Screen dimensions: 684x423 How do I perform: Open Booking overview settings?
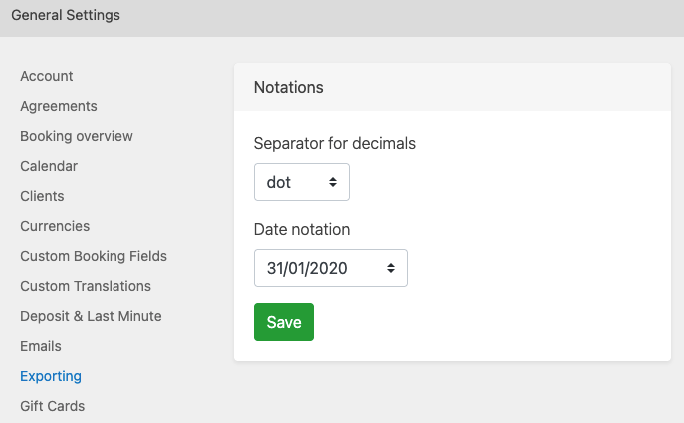(76, 136)
